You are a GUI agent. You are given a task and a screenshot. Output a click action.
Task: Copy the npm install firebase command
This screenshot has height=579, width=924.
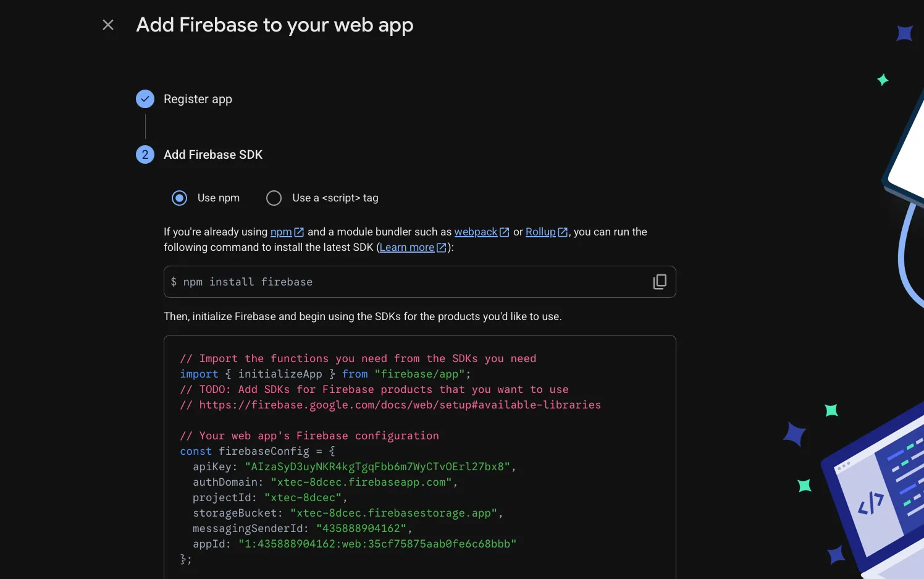pos(660,282)
